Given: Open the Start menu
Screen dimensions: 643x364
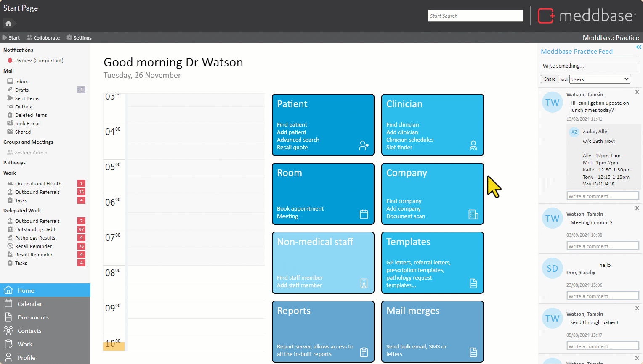Looking at the screenshot, I should (x=11, y=38).
